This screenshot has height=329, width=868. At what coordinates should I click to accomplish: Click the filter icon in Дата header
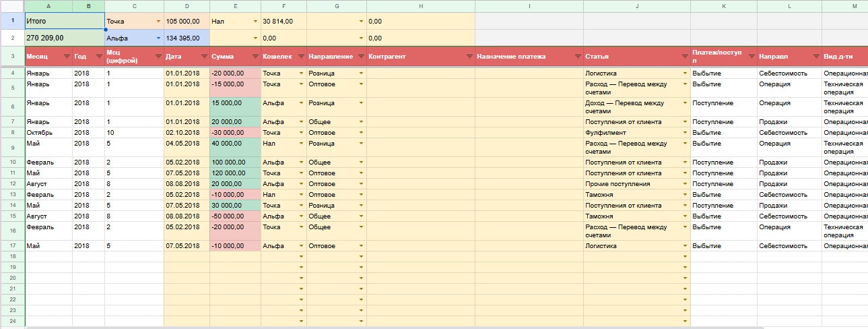203,57
